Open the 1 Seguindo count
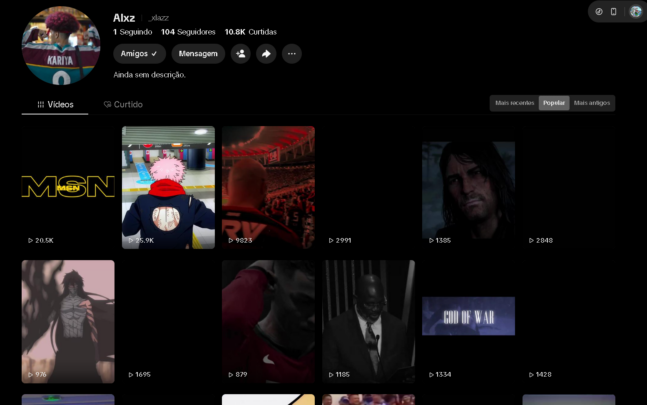Viewport: 647px width, 405px height. [132, 32]
